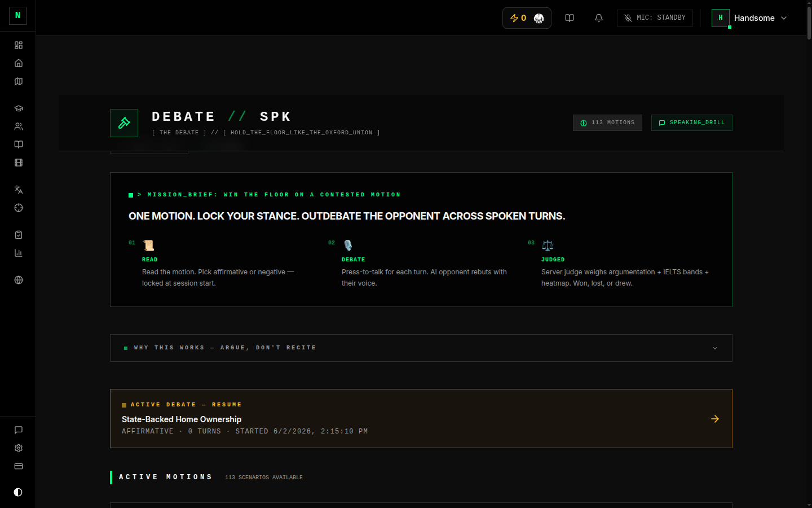Open the globe icon in sidebar

pos(19,280)
